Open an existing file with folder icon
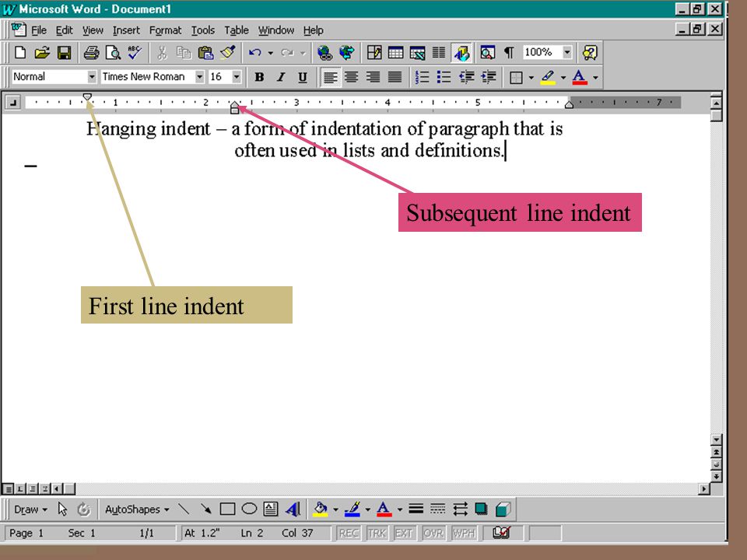 42,52
